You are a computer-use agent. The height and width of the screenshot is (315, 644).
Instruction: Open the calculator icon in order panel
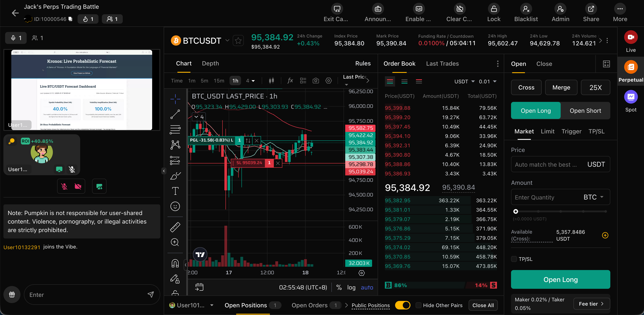tap(606, 64)
